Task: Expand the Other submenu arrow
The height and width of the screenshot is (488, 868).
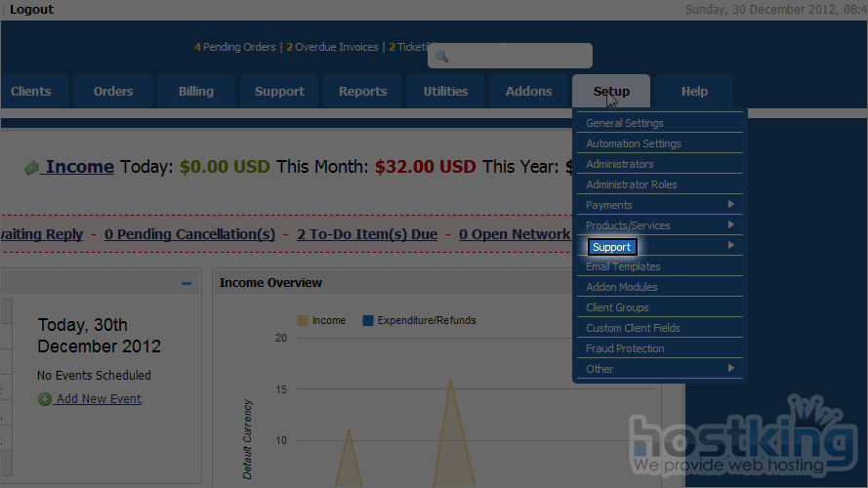Action: coord(730,369)
